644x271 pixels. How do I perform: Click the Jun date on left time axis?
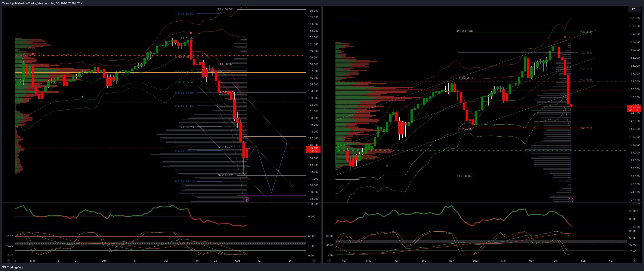click(104, 261)
